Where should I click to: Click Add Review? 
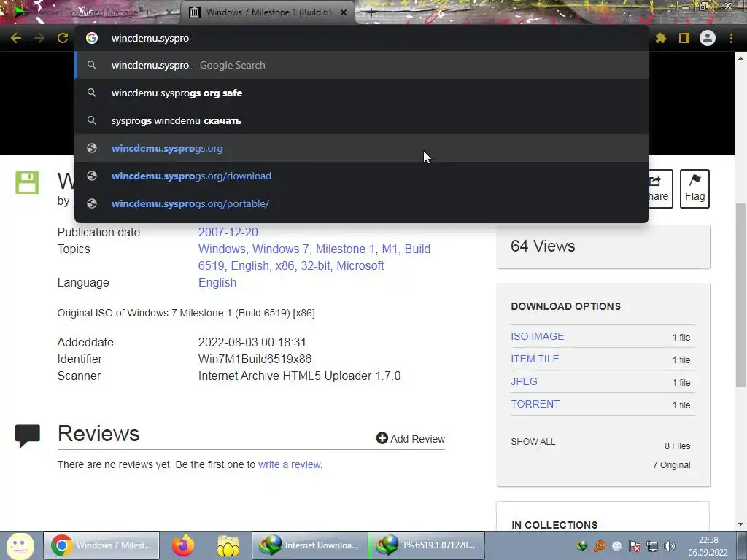click(411, 438)
